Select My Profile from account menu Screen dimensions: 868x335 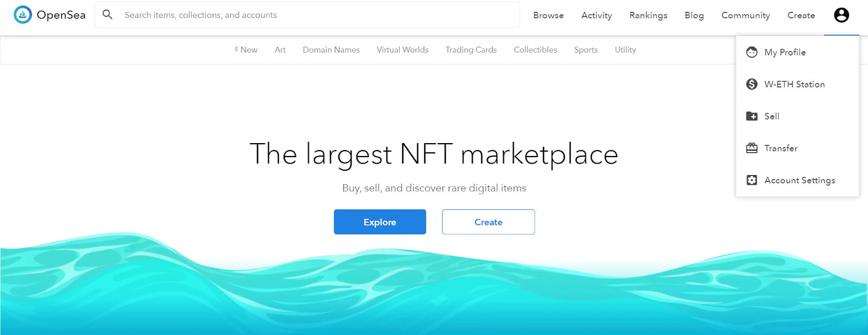[x=797, y=52]
